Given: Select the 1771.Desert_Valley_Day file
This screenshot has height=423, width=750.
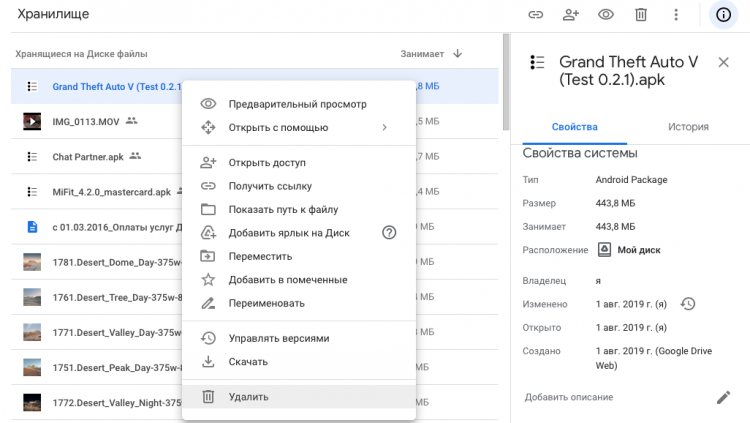Looking at the screenshot, I should point(117,333).
